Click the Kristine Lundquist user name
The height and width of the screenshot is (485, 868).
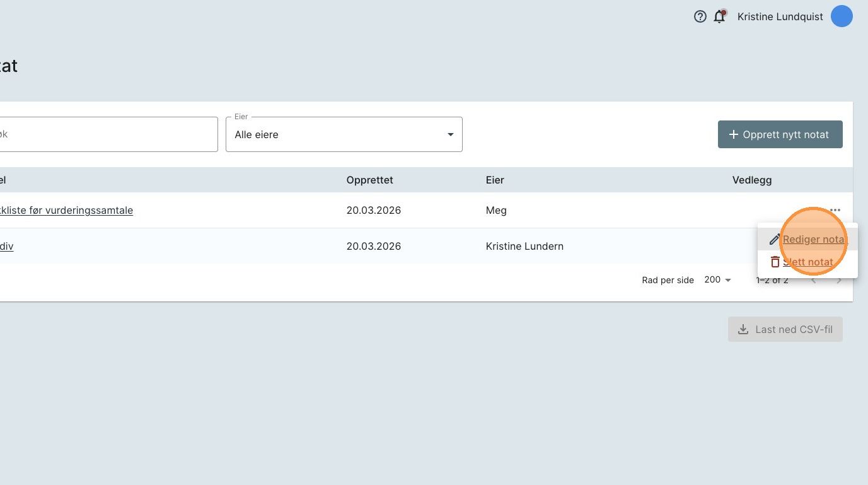click(x=780, y=17)
